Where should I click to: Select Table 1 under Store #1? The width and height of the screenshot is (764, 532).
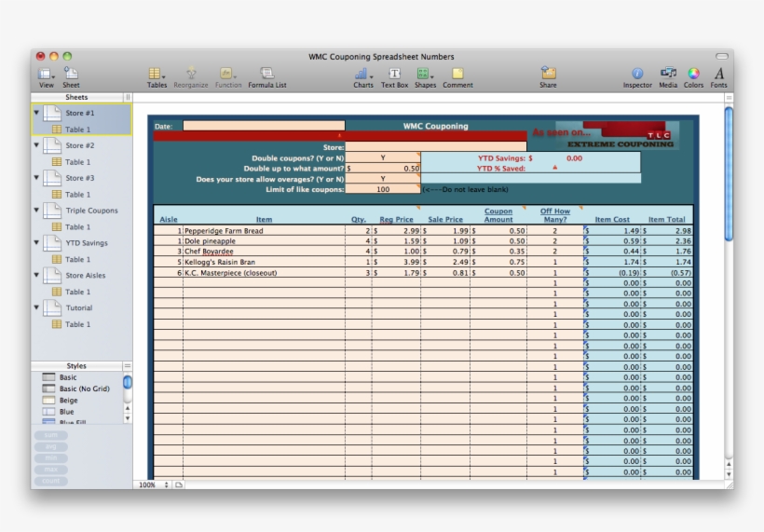pyautogui.click(x=77, y=130)
